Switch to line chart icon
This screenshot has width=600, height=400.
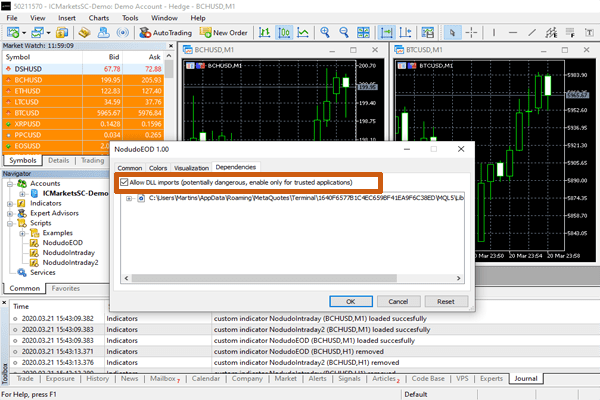303,33
